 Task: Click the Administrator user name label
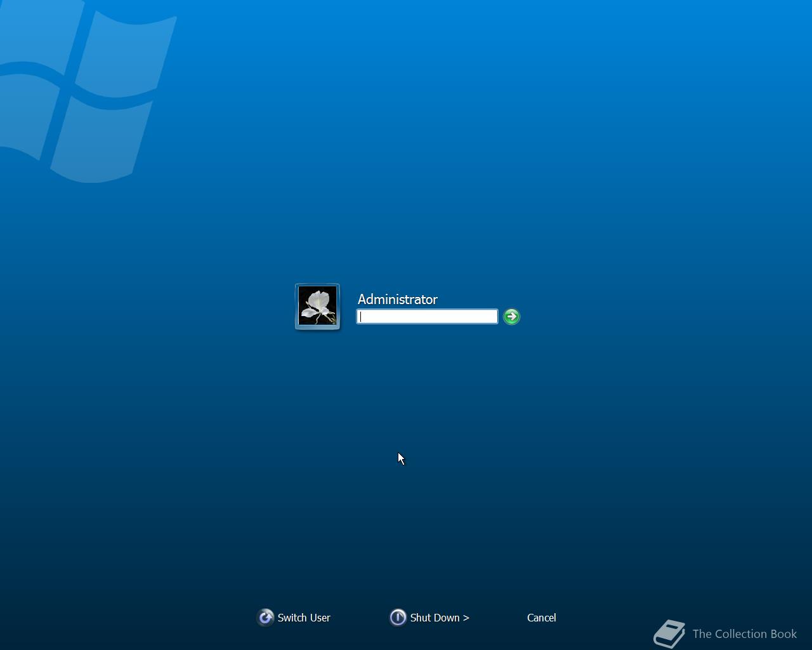[x=398, y=299]
